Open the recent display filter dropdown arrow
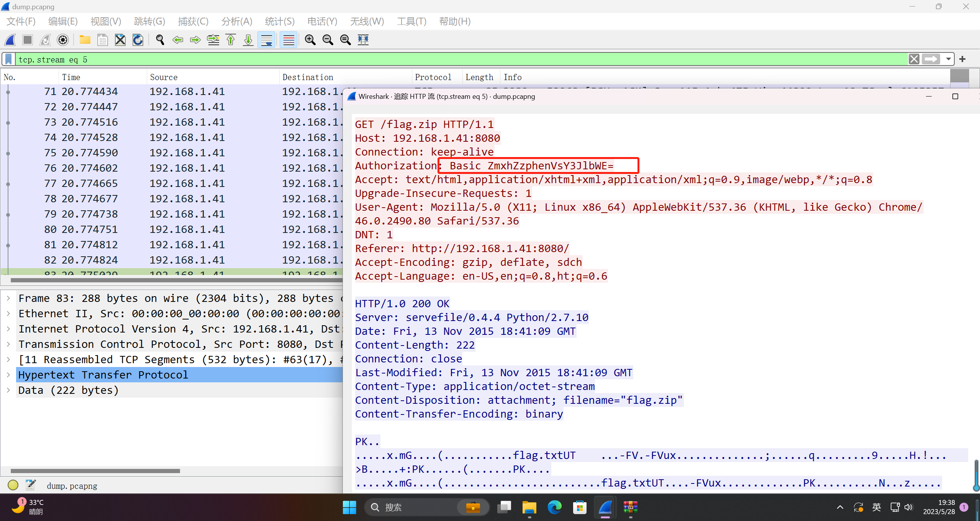This screenshot has width=980, height=521. (x=948, y=59)
